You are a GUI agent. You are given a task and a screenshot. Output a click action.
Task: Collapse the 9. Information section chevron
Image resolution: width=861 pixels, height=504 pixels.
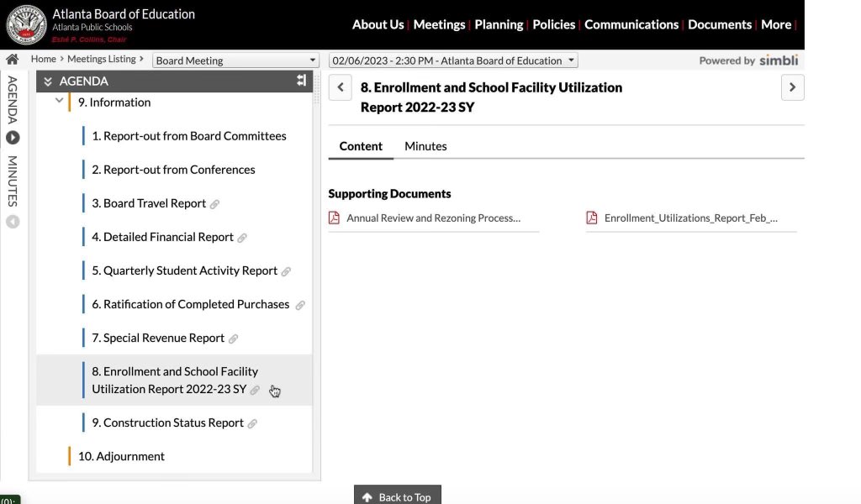[x=60, y=100]
